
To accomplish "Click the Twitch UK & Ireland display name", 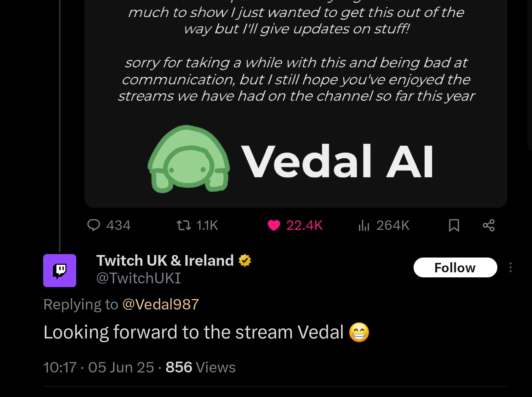I will (165, 261).
